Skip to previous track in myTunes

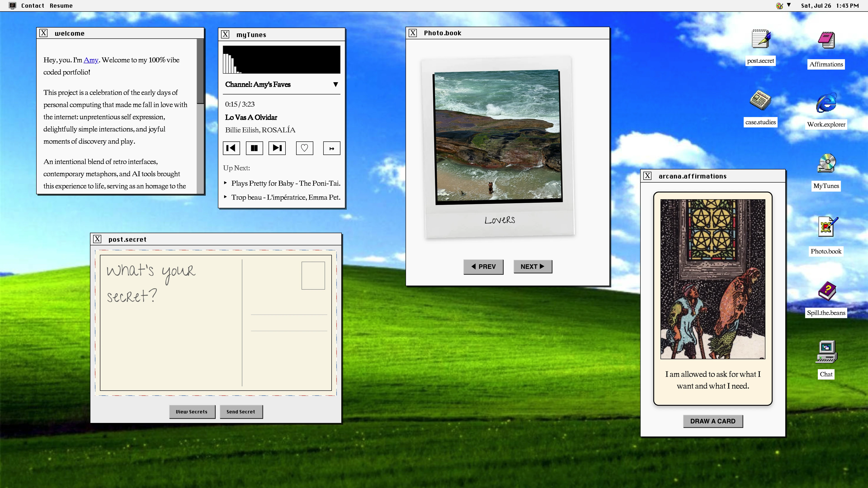click(231, 148)
